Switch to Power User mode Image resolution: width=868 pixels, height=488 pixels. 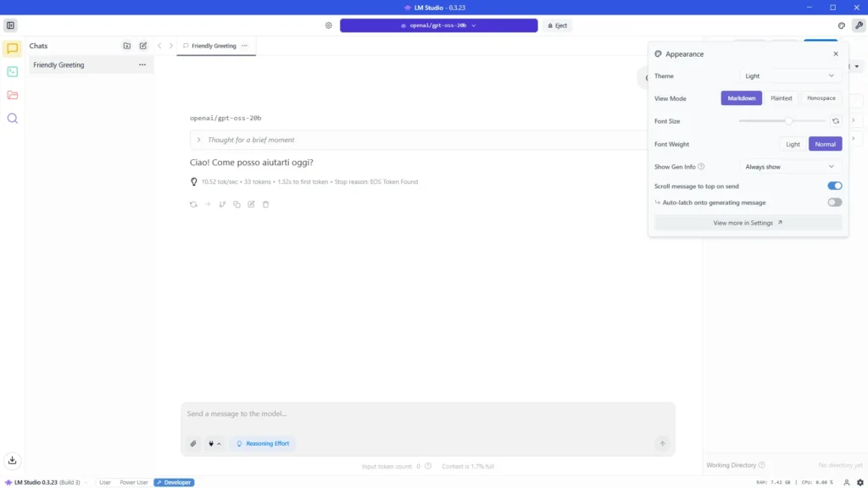(134, 482)
